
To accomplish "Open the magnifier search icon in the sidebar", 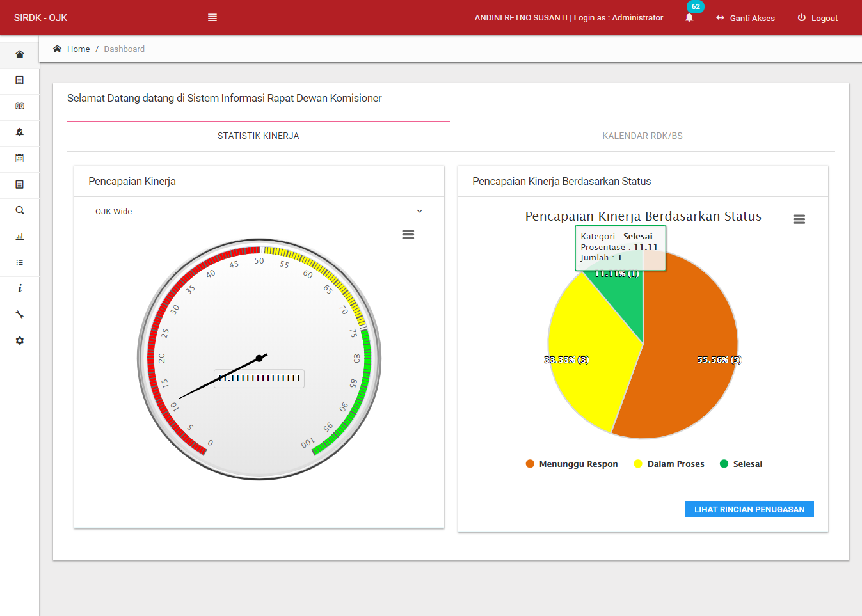I will (19, 210).
